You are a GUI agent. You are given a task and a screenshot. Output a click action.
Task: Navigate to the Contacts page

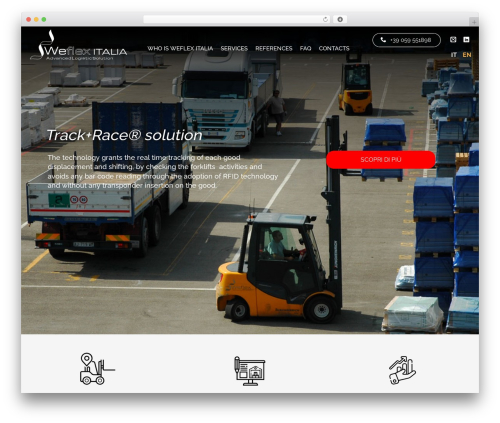point(334,48)
